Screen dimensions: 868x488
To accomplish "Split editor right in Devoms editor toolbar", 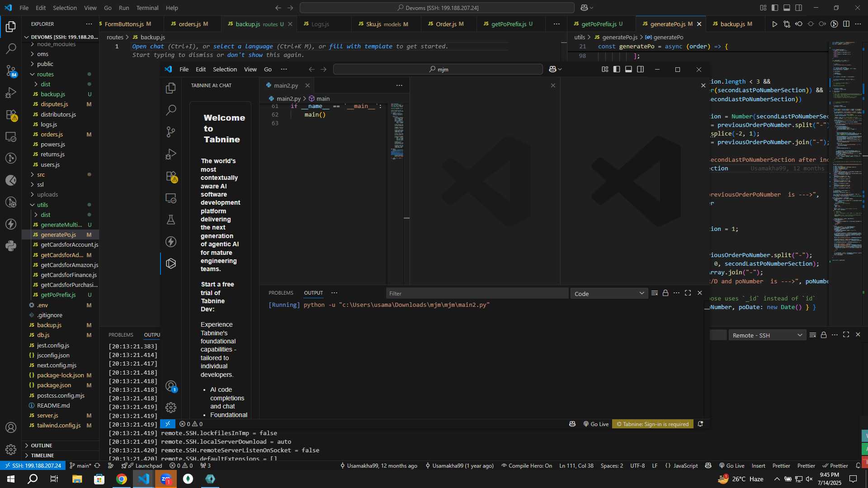I will point(846,24).
